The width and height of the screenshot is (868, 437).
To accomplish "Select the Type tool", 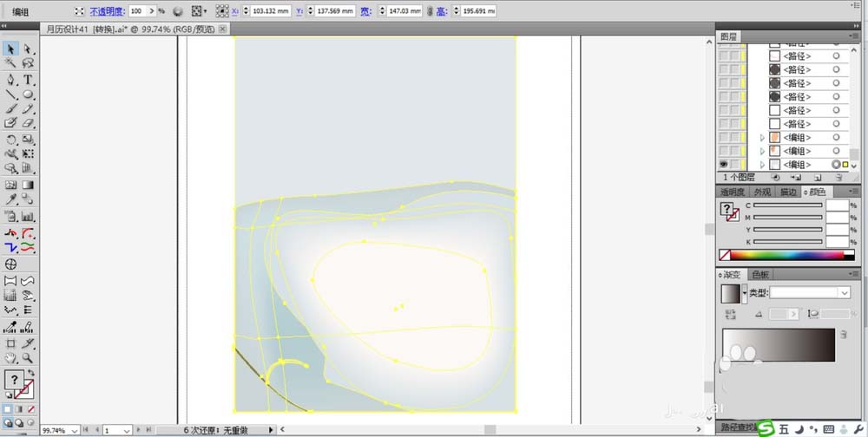I will 28,81.
